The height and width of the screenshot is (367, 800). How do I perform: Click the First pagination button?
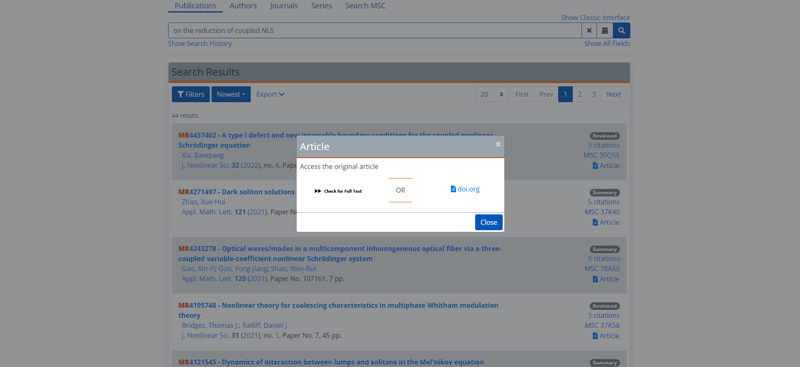point(522,94)
